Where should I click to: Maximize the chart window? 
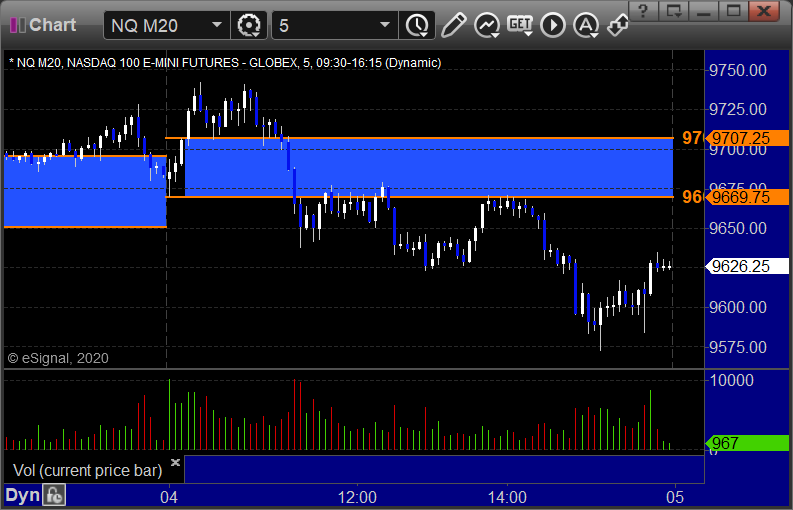tap(733, 11)
